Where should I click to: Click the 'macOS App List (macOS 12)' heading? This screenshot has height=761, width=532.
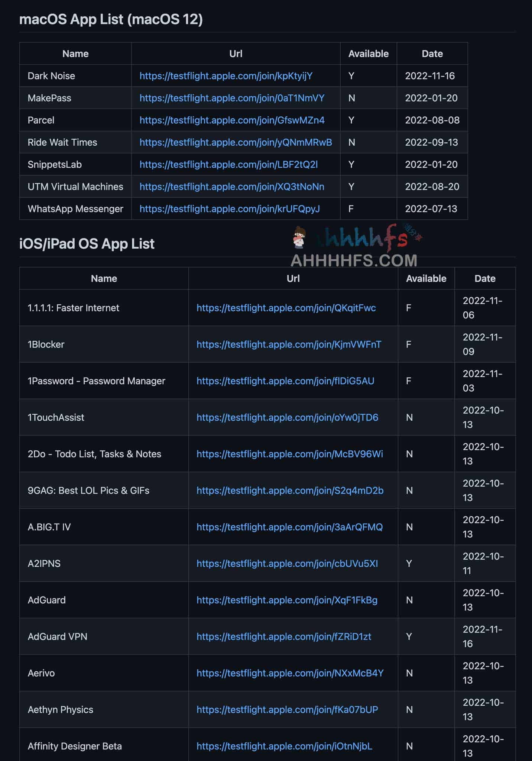point(111,19)
